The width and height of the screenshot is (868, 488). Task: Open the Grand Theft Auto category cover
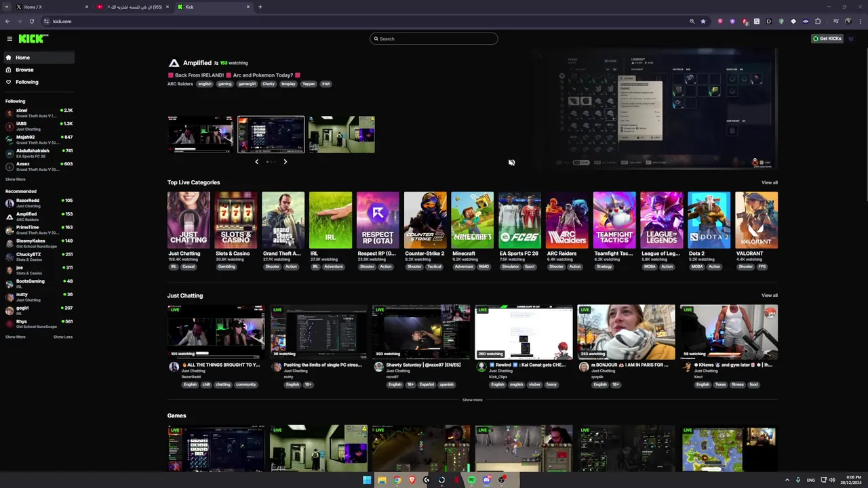[283, 220]
